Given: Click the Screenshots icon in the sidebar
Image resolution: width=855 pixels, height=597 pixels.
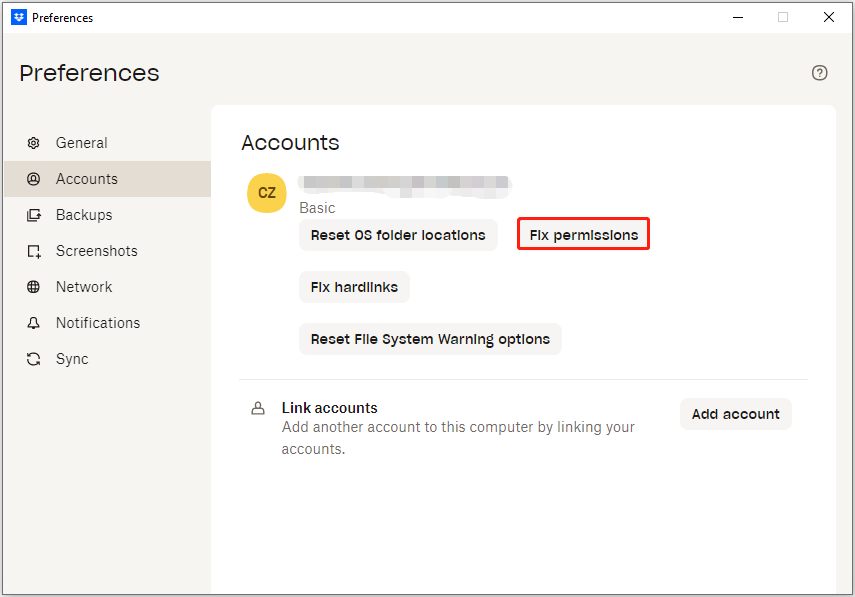Looking at the screenshot, I should (33, 250).
